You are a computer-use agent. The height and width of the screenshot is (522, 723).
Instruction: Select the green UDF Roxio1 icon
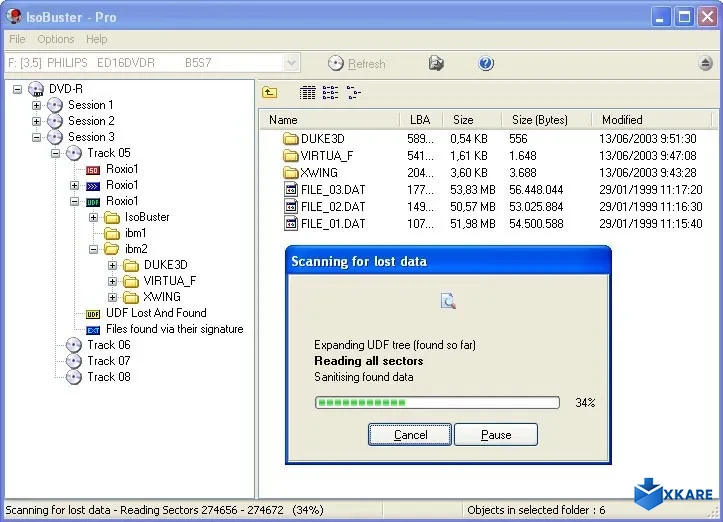tap(93, 202)
